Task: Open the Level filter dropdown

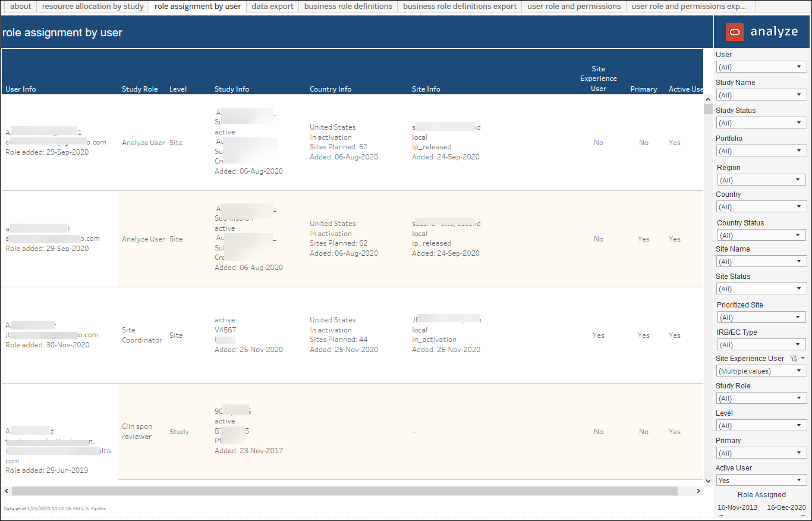Action: point(761,426)
